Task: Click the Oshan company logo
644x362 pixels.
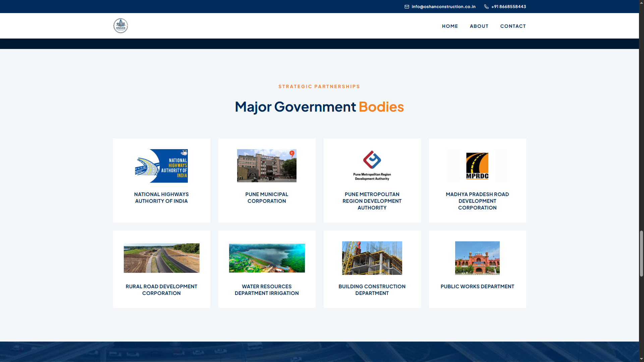Action: pyautogui.click(x=120, y=26)
